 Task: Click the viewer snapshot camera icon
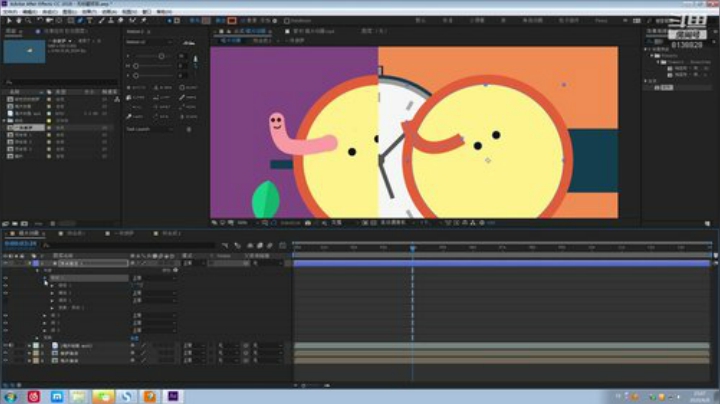(308, 223)
